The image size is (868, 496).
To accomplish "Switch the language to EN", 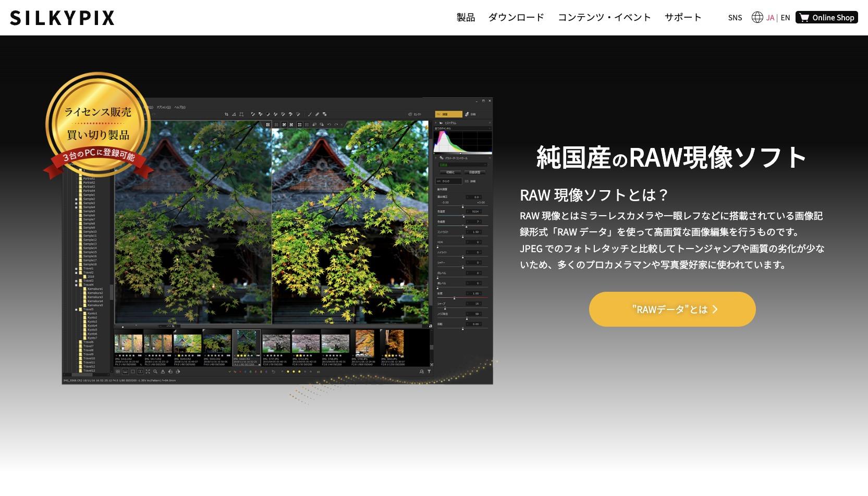I will click(785, 18).
